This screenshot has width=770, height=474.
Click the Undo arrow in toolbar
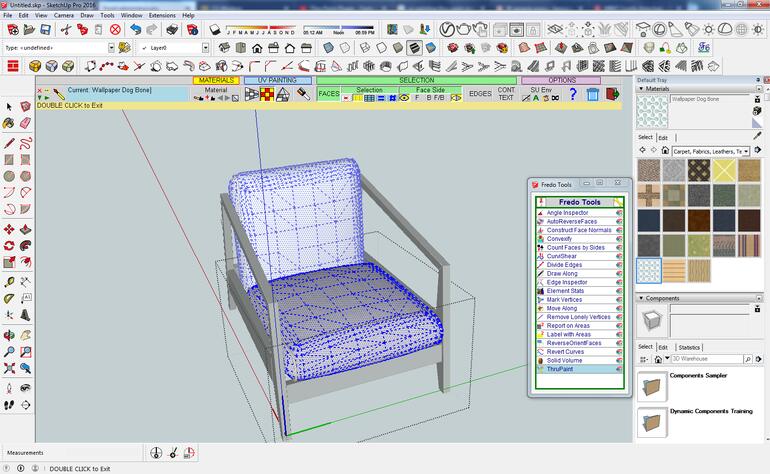pos(136,30)
